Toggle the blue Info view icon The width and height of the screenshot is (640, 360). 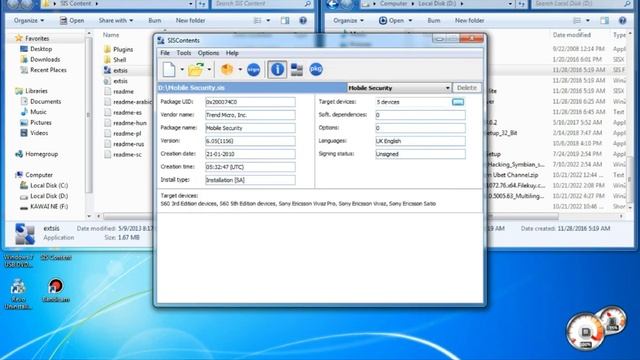pyautogui.click(x=277, y=69)
